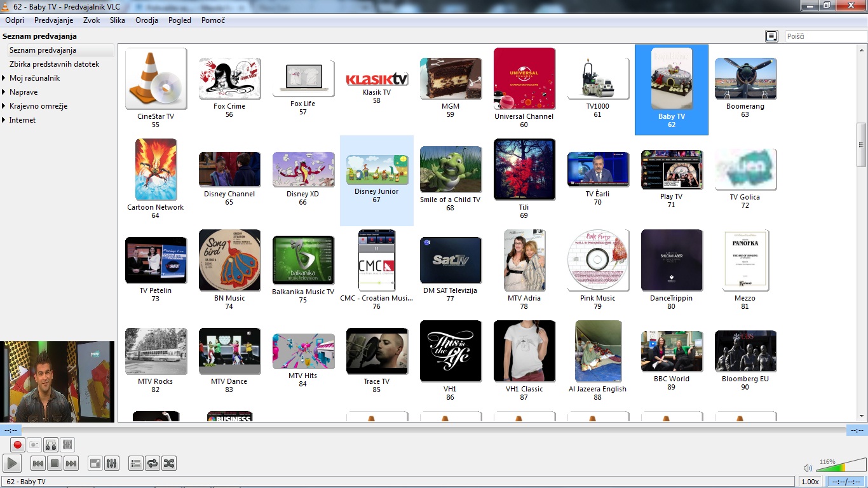Screen dimensions: 868x488
Task: Select Zbirka predstavnih datotek in sidebar
Action: click(54, 64)
